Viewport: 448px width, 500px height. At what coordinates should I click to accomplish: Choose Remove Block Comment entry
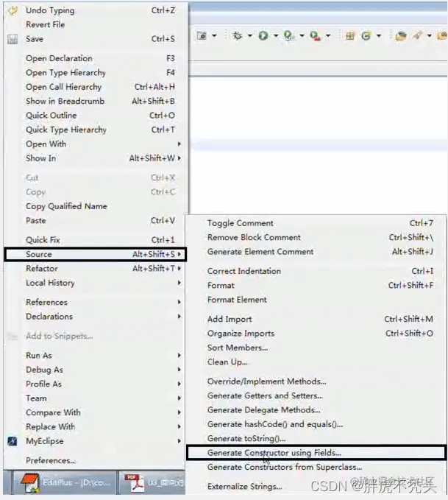click(x=316, y=238)
